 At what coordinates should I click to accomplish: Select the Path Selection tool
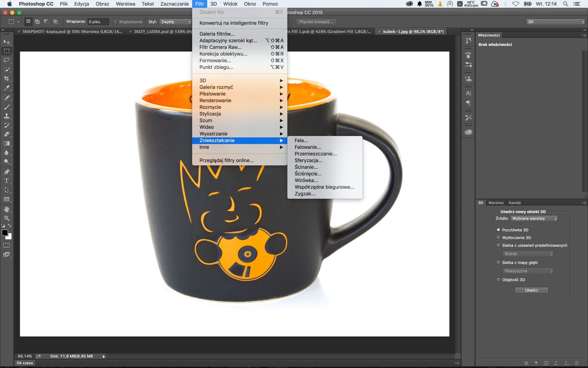pos(6,190)
